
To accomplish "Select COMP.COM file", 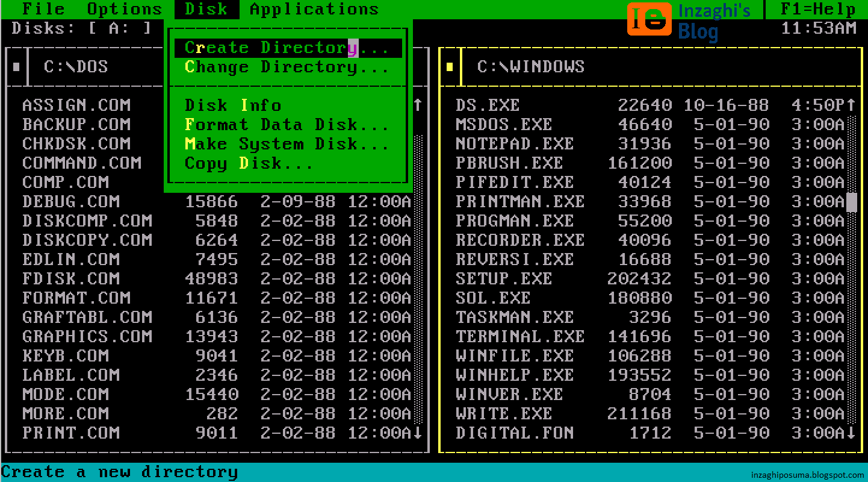I will pyautogui.click(x=66, y=182).
